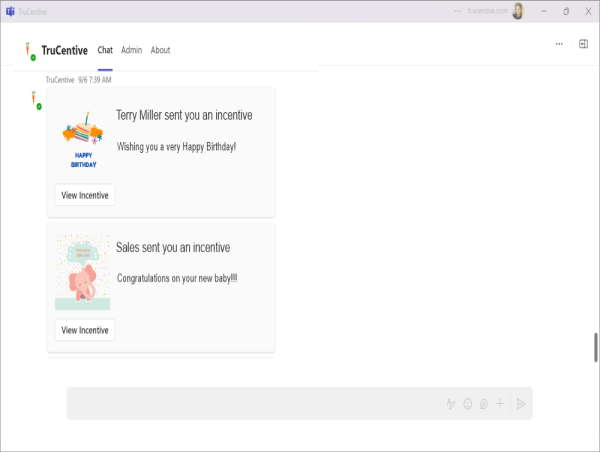Click the trucentive.com account label

click(488, 11)
